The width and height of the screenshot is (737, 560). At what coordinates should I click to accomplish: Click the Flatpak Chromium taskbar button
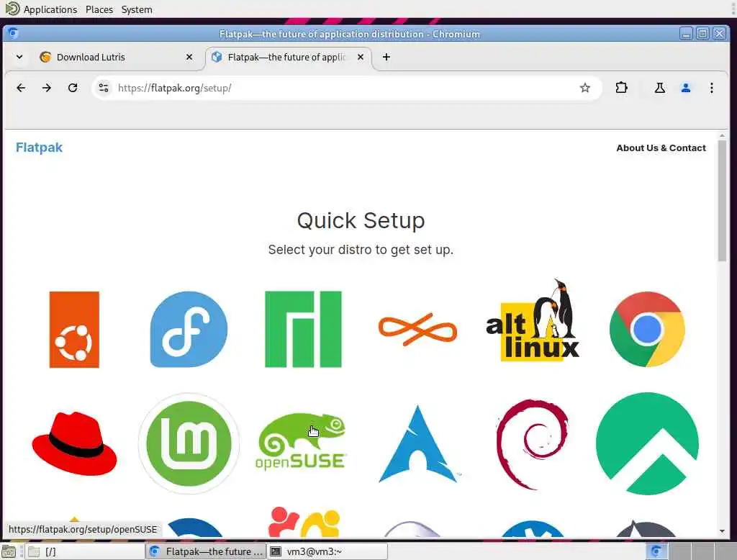[x=207, y=551]
